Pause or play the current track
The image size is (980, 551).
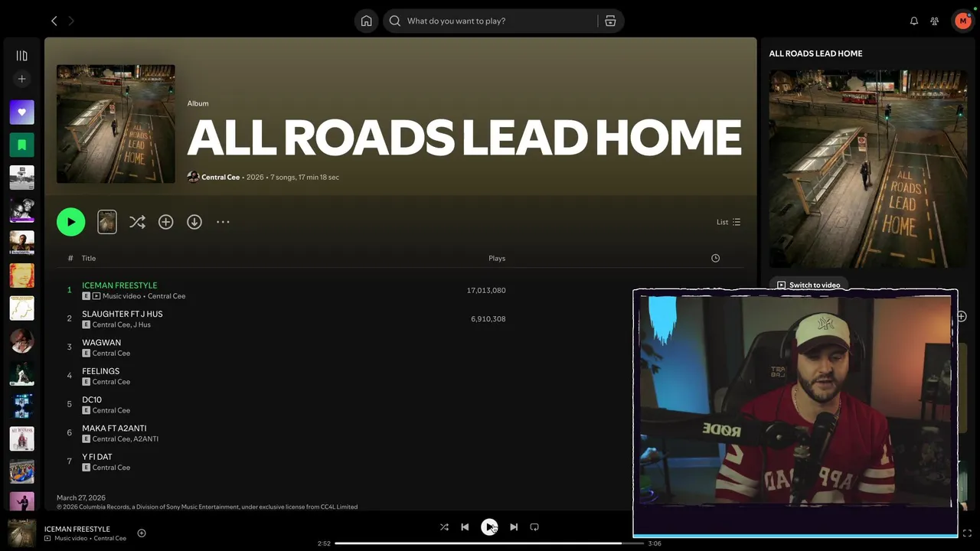coord(489,527)
